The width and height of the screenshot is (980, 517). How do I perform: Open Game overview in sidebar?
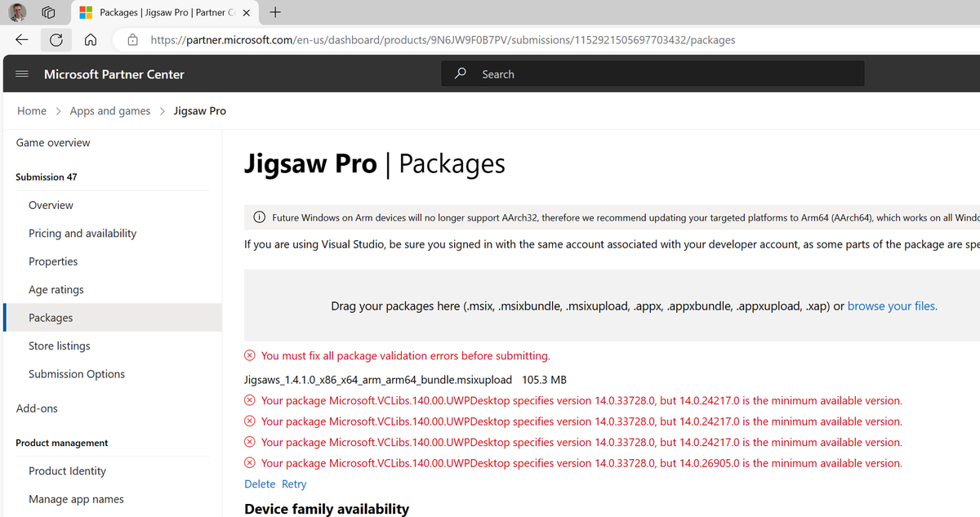[53, 143]
